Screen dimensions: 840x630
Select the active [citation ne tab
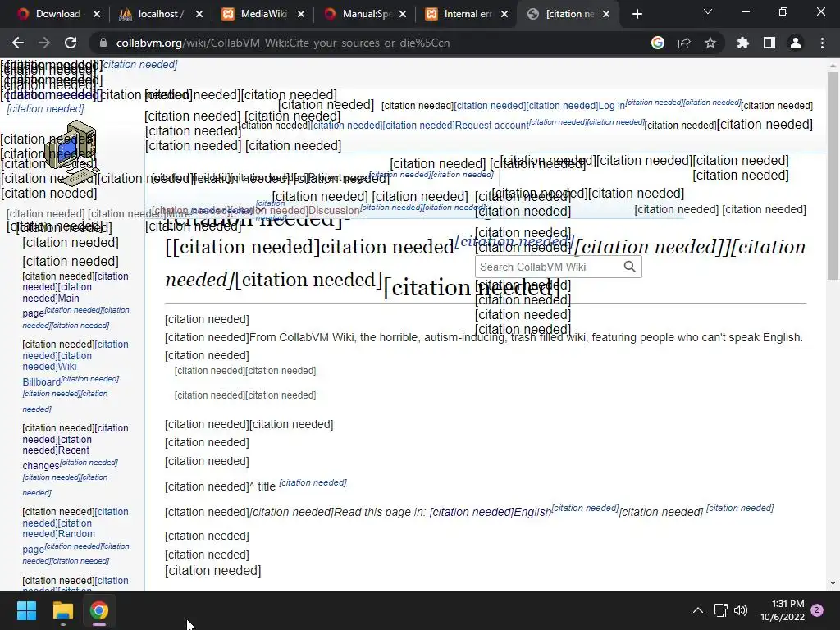tap(569, 14)
